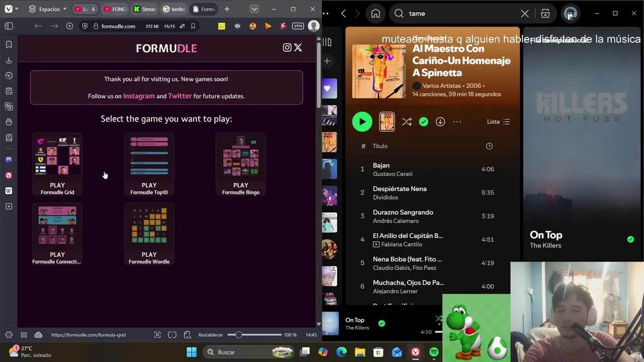
Task: Expand the tab list dropdown arrow
Action: [x=254, y=9]
